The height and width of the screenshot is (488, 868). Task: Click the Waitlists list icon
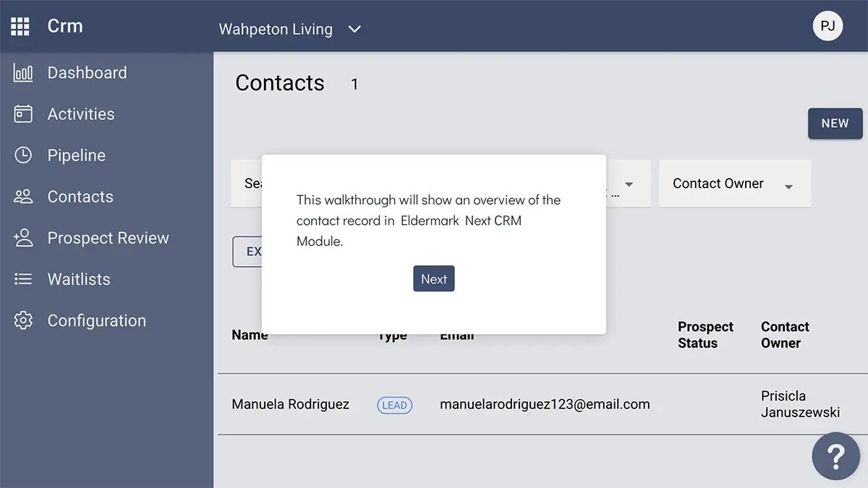(x=23, y=279)
